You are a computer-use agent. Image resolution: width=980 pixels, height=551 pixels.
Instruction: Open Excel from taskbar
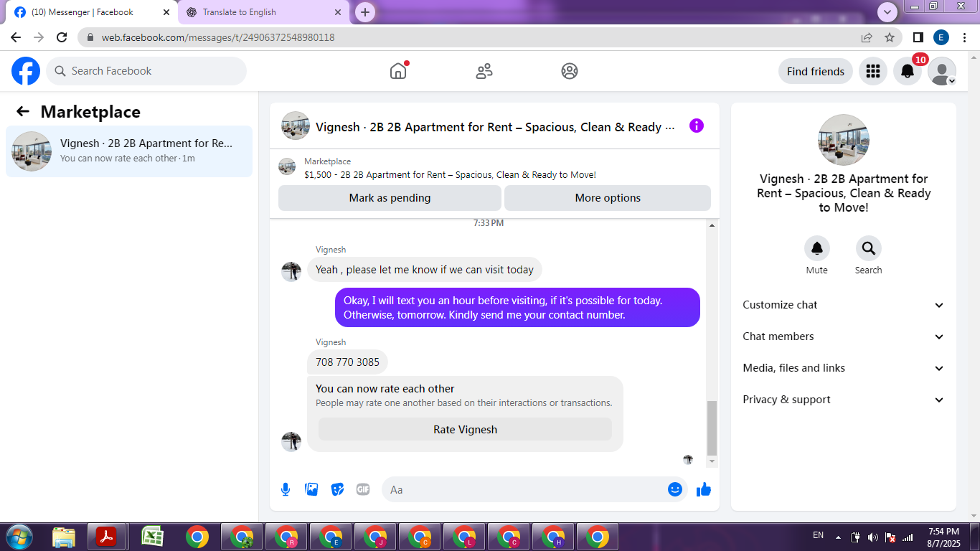151,537
